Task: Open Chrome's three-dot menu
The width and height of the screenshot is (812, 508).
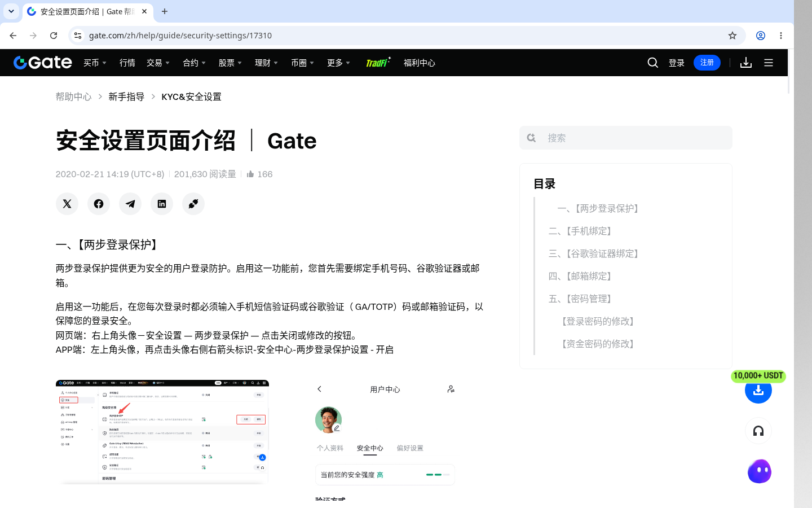Action: click(x=781, y=36)
